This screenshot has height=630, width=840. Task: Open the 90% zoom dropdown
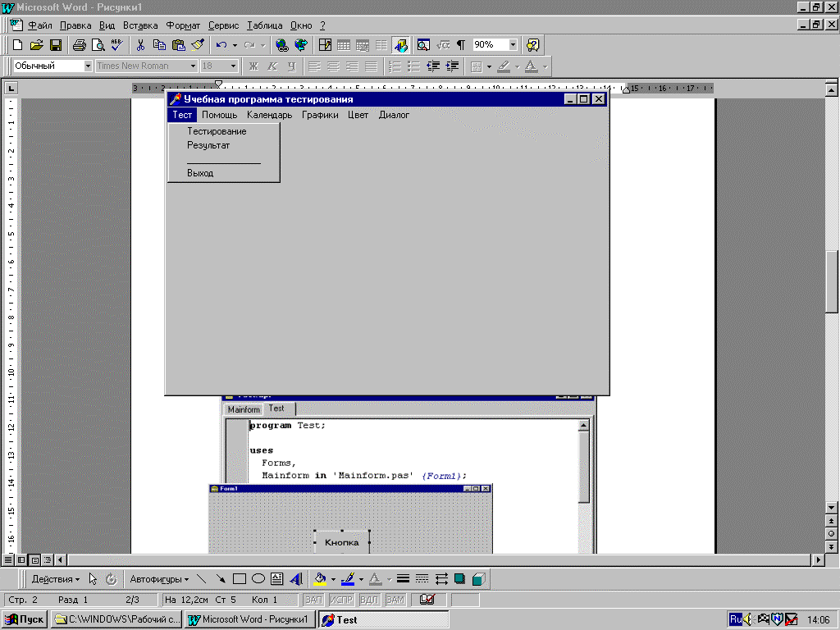(x=513, y=45)
